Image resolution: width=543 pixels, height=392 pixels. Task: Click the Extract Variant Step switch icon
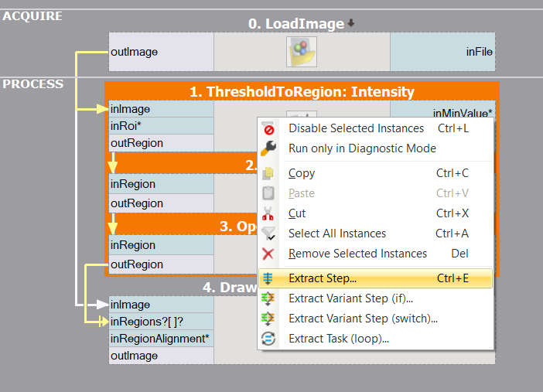[x=268, y=319]
